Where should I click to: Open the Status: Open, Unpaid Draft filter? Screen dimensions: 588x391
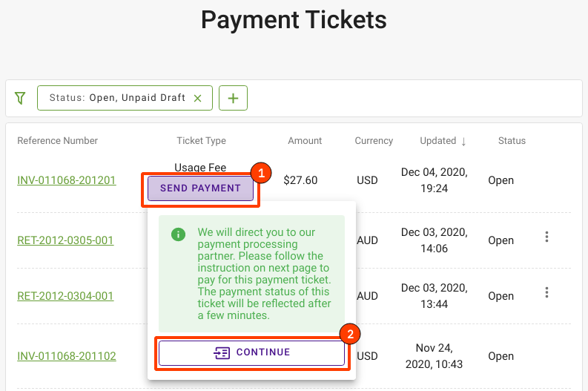click(117, 98)
